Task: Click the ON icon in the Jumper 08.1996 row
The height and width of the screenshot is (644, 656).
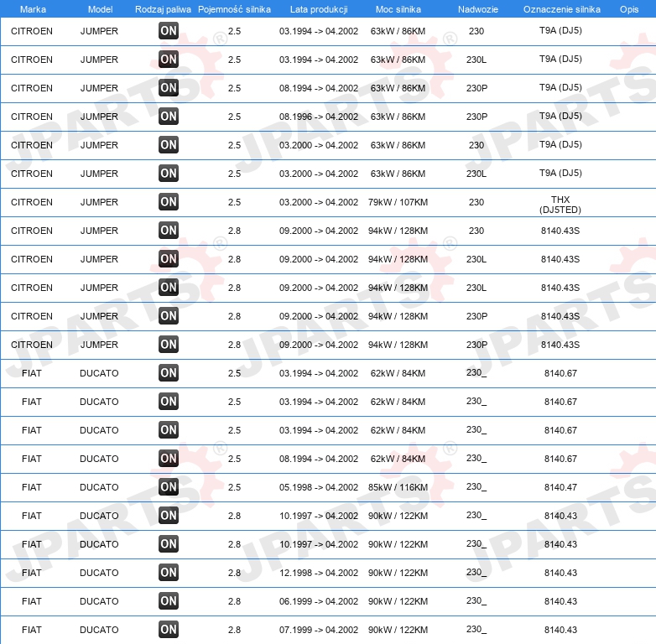Action: 169,116
